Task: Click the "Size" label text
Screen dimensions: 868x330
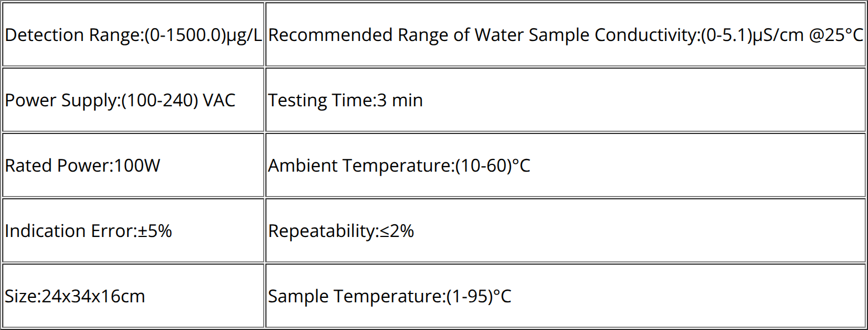Action: (x=20, y=296)
